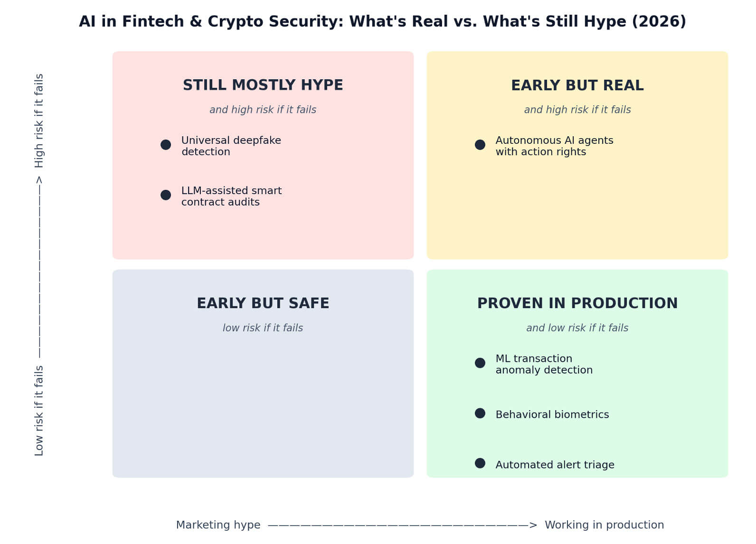756x544 pixels.
Task: Click the Marketing hype axis label
Action: tap(218, 525)
